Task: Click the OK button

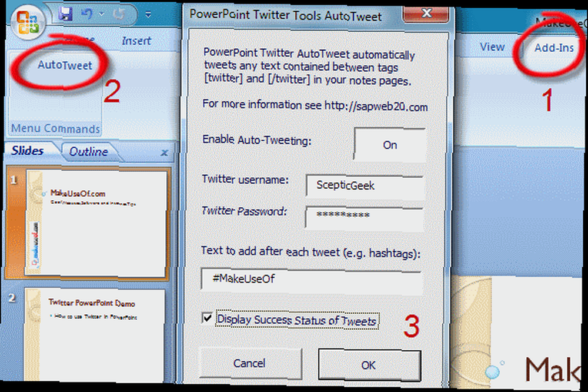Action: (369, 365)
